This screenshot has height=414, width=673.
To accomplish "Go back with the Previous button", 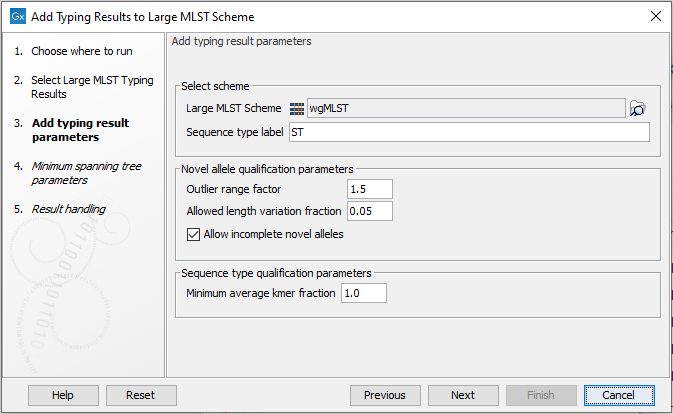I will tap(384, 395).
